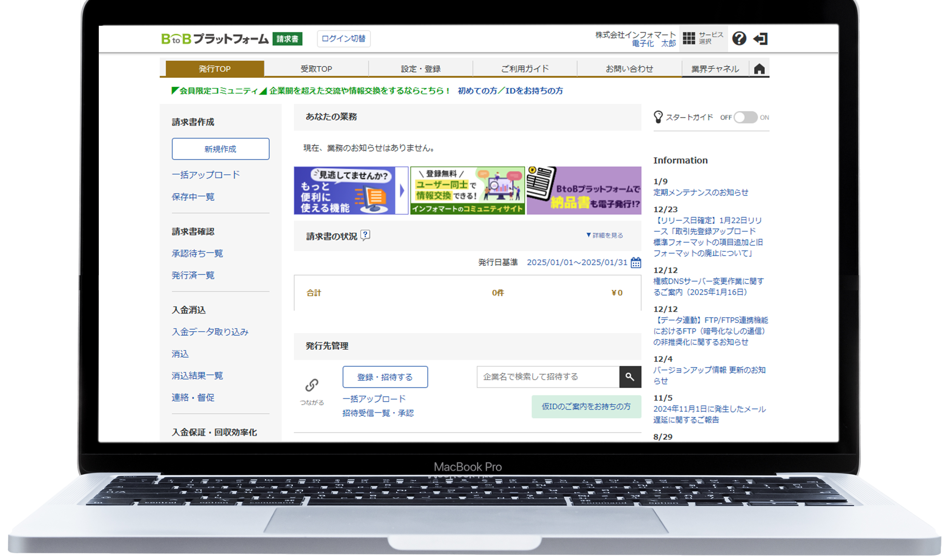Open the 消込結果一覧 link

(x=197, y=375)
